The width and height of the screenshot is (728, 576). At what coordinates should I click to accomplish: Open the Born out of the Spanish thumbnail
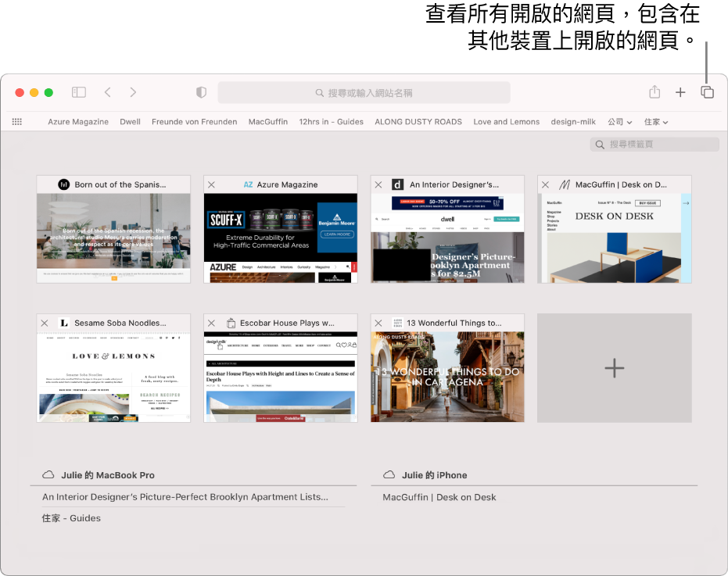[113, 238]
